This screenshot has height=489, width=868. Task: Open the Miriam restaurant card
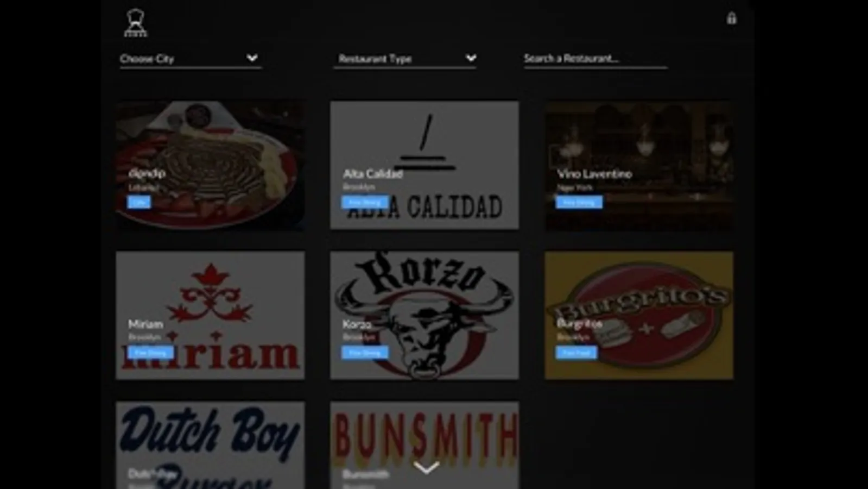210,315
